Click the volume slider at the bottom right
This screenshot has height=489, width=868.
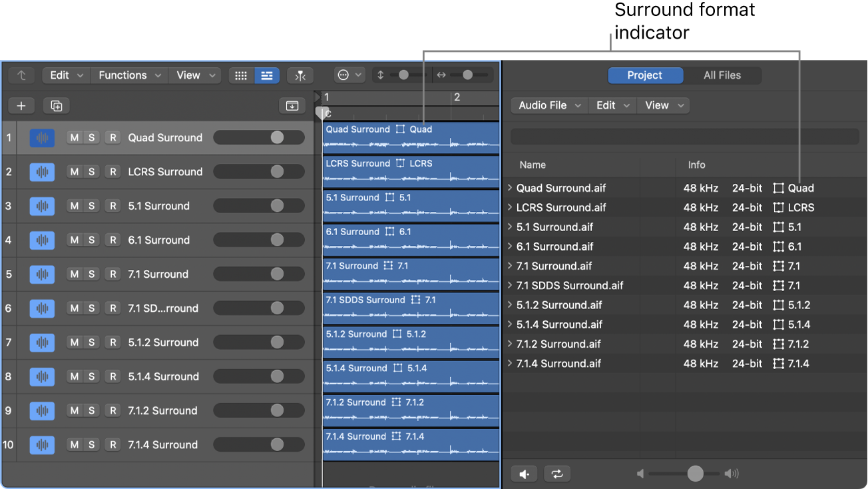coord(695,473)
